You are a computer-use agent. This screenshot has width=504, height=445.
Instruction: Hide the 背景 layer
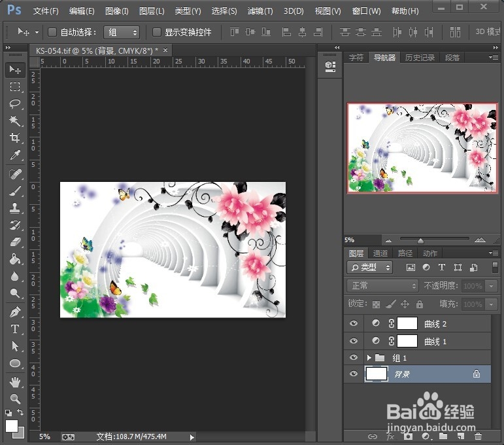(354, 374)
